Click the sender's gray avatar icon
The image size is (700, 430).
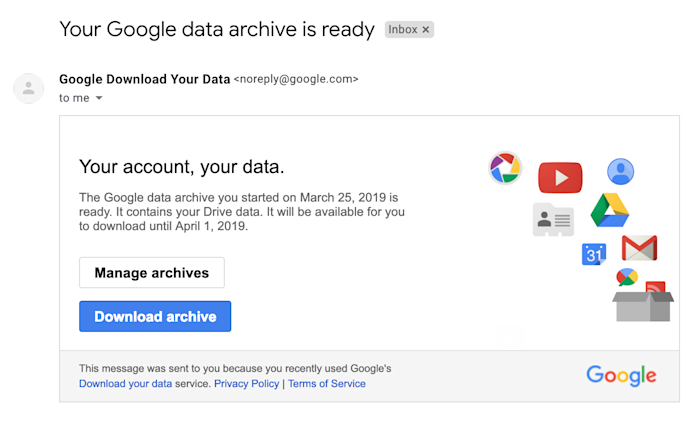[29, 88]
